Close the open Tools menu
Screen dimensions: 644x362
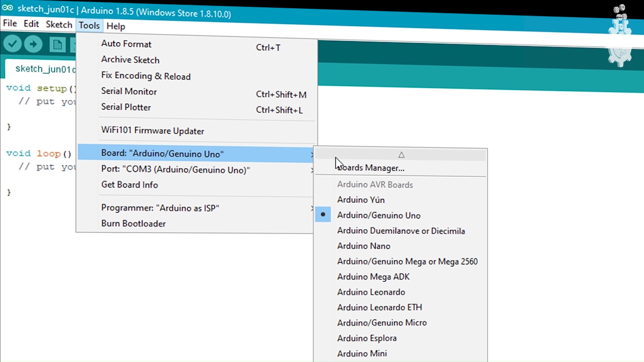tap(89, 25)
